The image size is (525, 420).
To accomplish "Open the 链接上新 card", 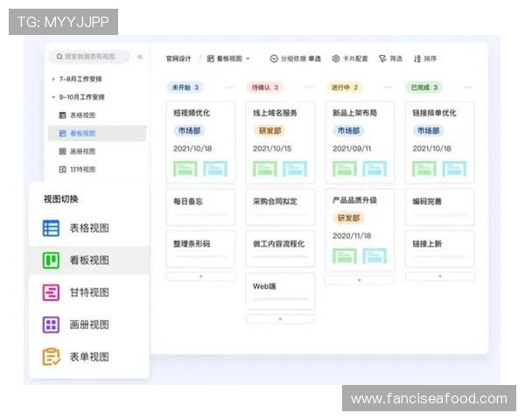I will pyautogui.click(x=439, y=248).
